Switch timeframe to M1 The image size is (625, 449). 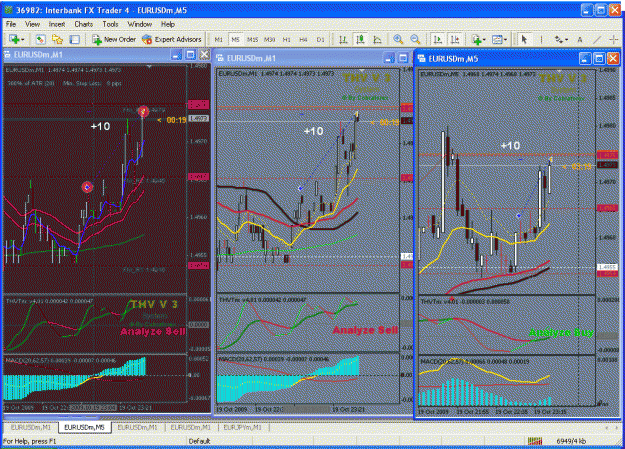[218, 39]
